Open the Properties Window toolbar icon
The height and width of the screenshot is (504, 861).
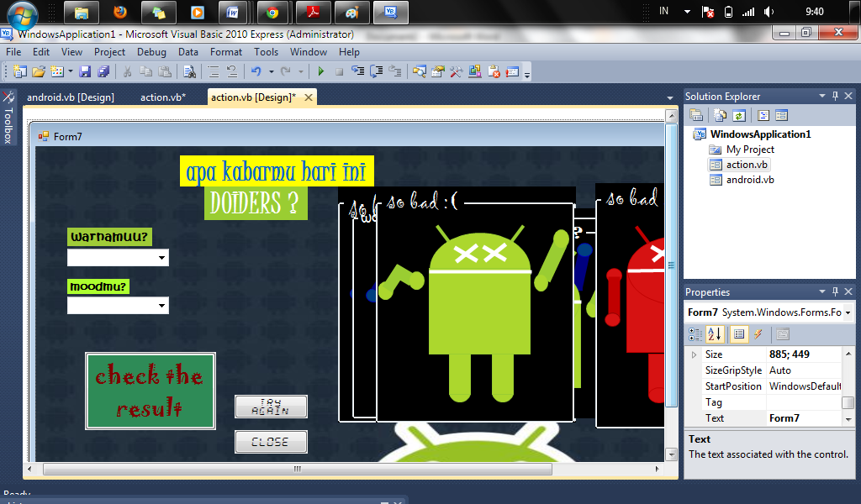pyautogui.click(x=437, y=71)
